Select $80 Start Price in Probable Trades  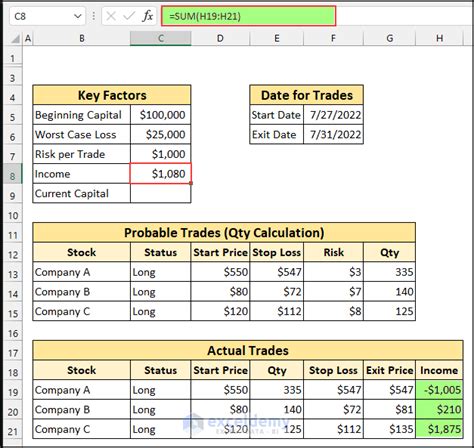coord(220,292)
